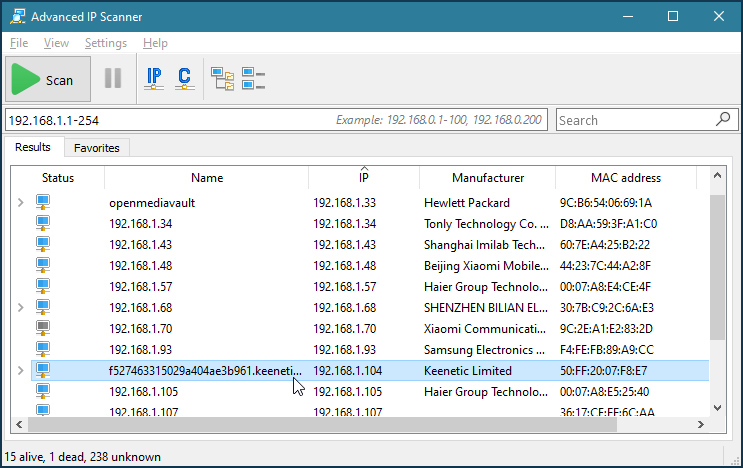This screenshot has width=743, height=468.
Task: Click the computer icon for 192.168.1.68
Action: tap(43, 307)
